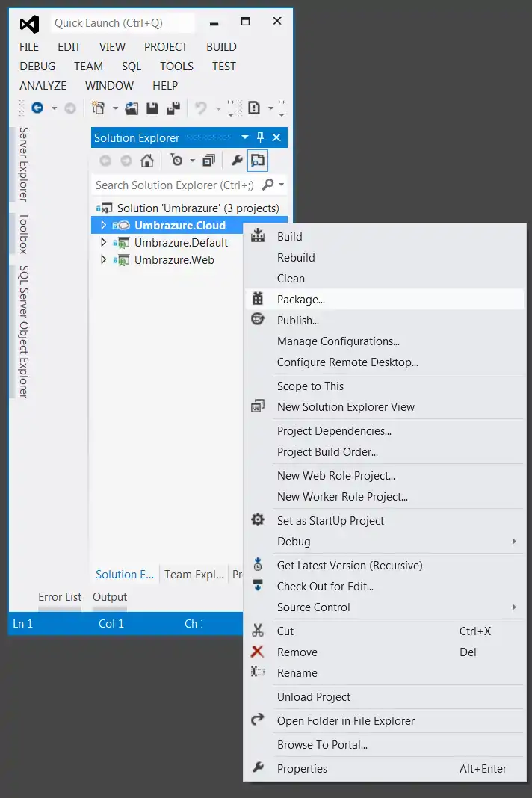
Task: Click the Save icon in main toolbar
Action: (x=152, y=108)
